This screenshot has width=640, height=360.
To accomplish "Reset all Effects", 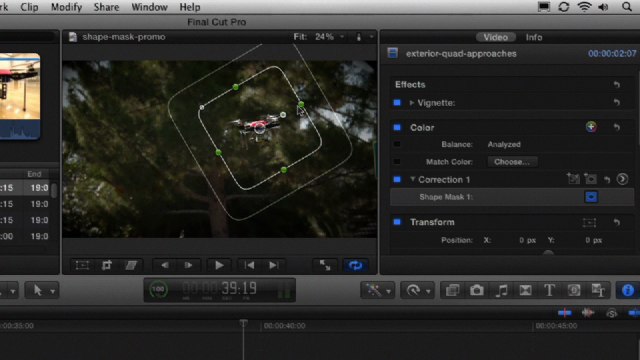I will (x=616, y=84).
